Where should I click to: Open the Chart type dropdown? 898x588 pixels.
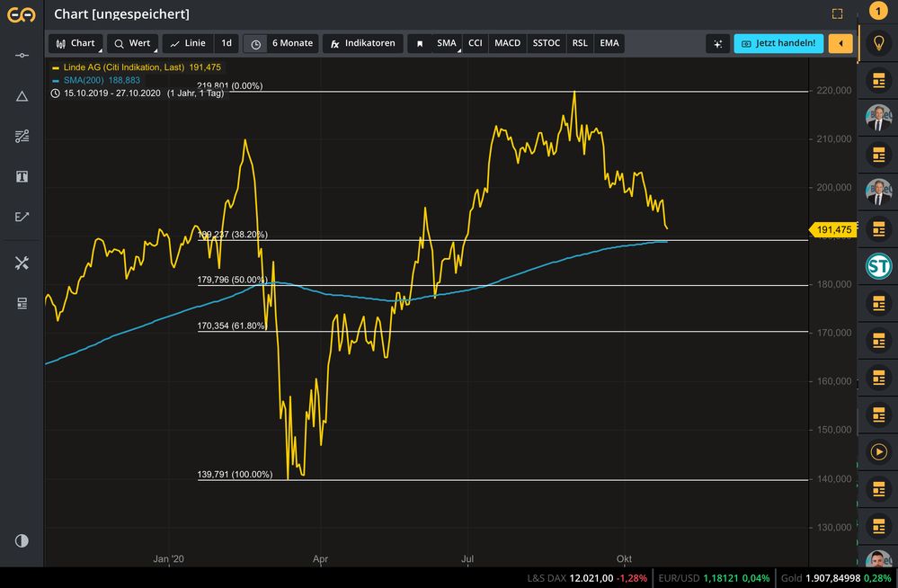76,43
